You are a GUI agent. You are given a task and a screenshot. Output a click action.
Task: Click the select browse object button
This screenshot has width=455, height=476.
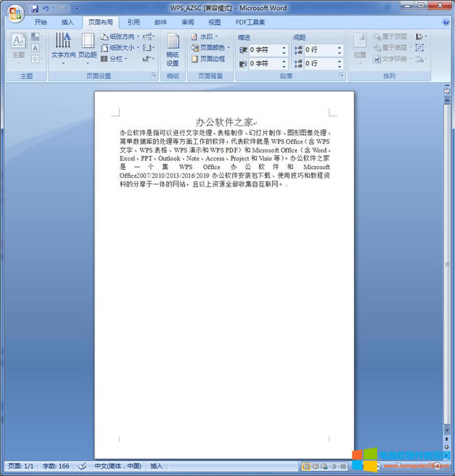447,447
